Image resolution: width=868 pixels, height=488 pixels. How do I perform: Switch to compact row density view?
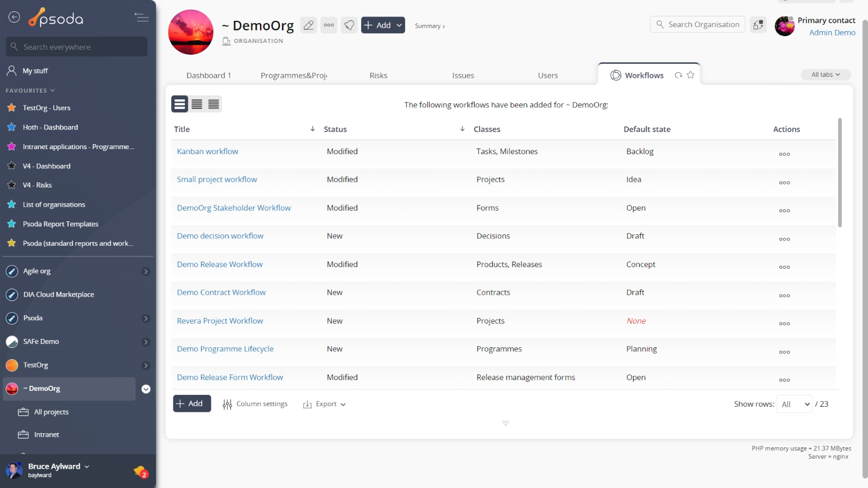click(x=214, y=104)
